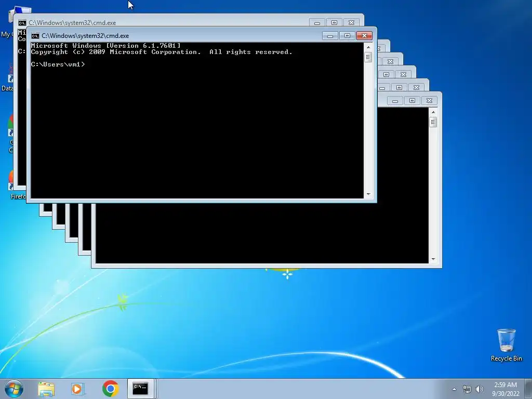
Task: Click second window's title text cmd.exe
Action: point(72,23)
